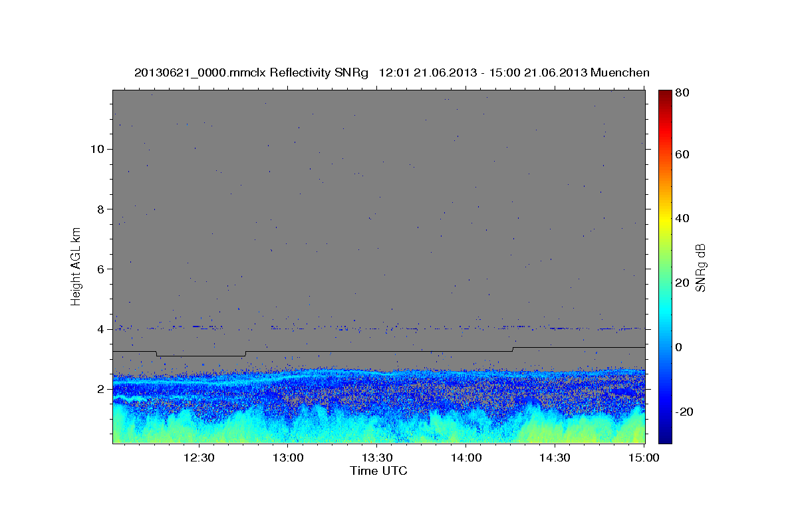This screenshot has height=532, width=798.
Task: Click the colorbar value 80
Action: pyautogui.click(x=684, y=93)
